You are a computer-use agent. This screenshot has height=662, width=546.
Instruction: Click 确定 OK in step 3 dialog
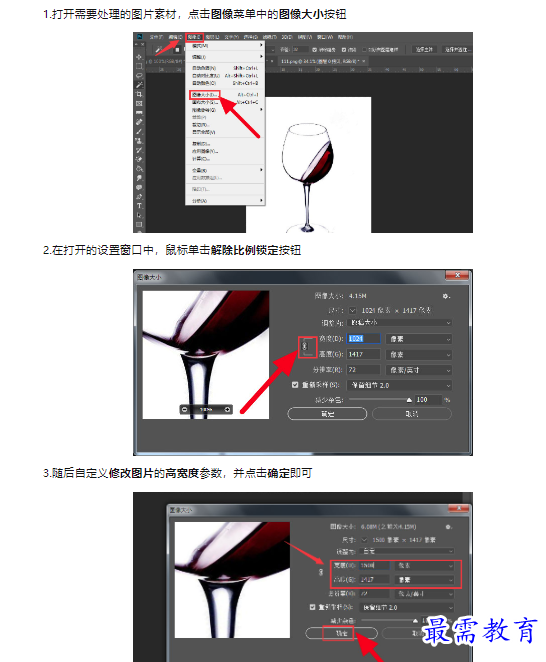click(x=342, y=633)
